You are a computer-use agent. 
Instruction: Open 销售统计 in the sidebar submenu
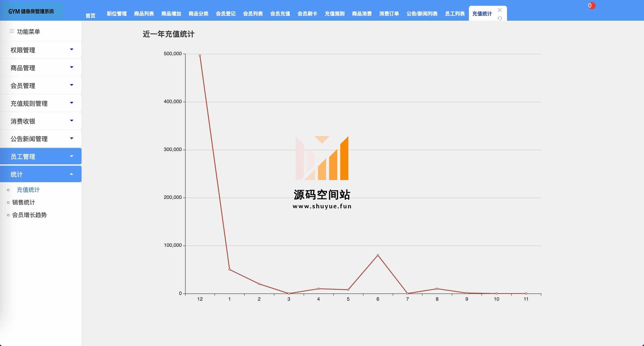[x=24, y=202]
